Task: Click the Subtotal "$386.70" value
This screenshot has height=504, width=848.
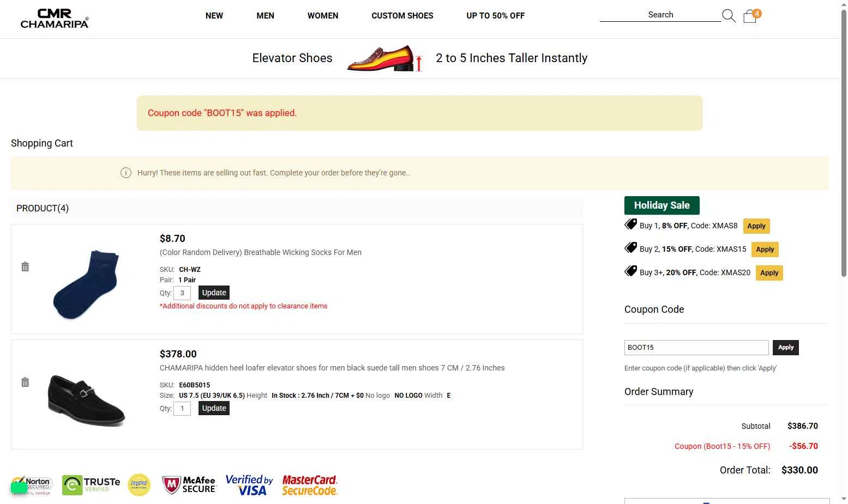Action: [x=803, y=426]
